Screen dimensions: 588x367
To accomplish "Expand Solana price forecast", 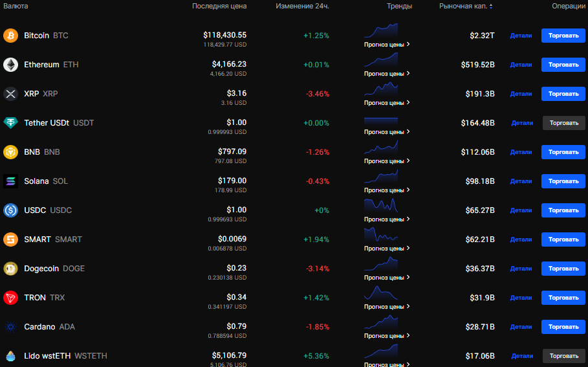I will coord(387,190).
